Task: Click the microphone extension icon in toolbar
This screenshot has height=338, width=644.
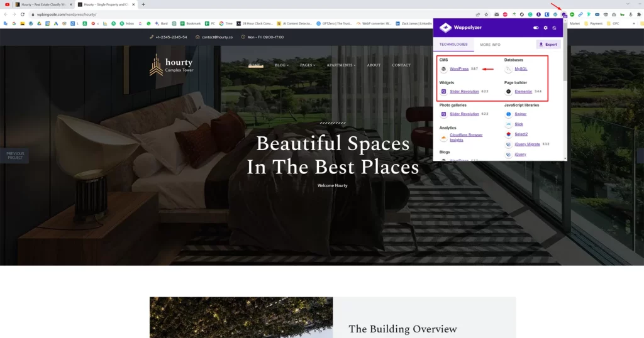Action: click(630, 14)
